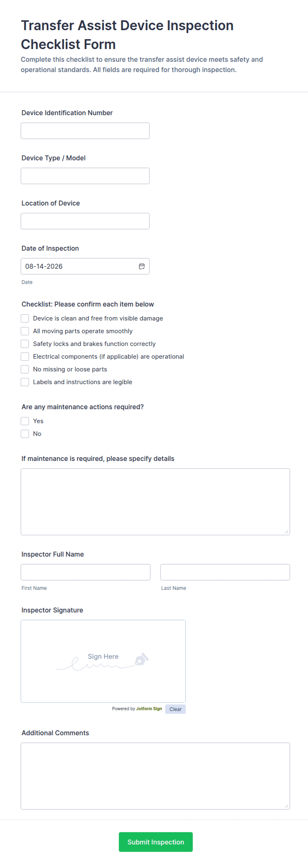Check 'Device is clean and free from visible damage'
The width and height of the screenshot is (308, 868).
[25, 319]
